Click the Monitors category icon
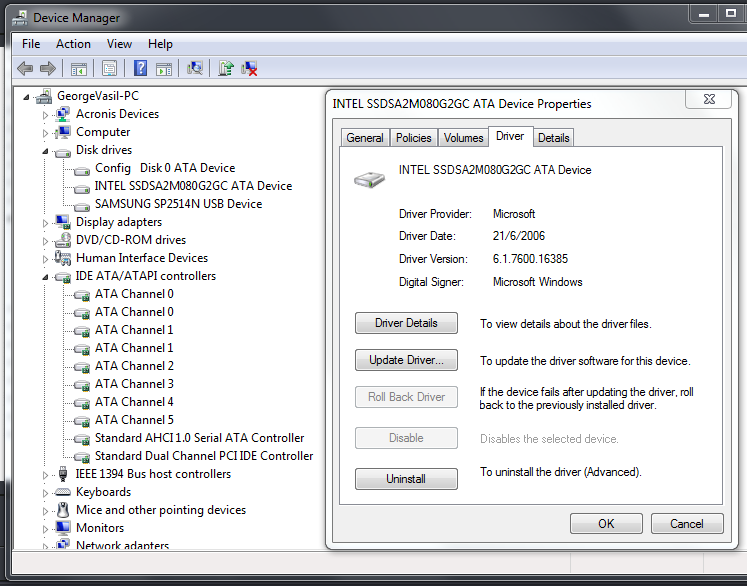Viewport: 747px width, 586px height. pyautogui.click(x=63, y=528)
